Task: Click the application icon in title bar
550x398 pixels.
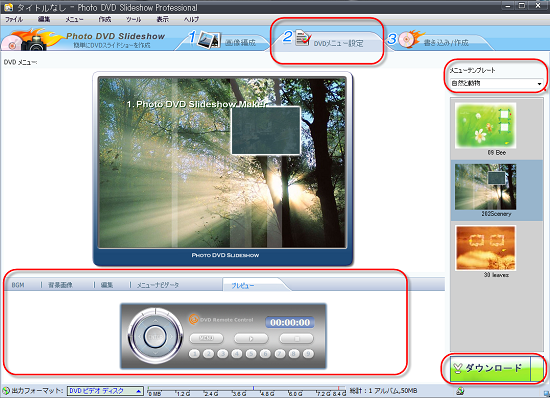Action: coord(8,7)
